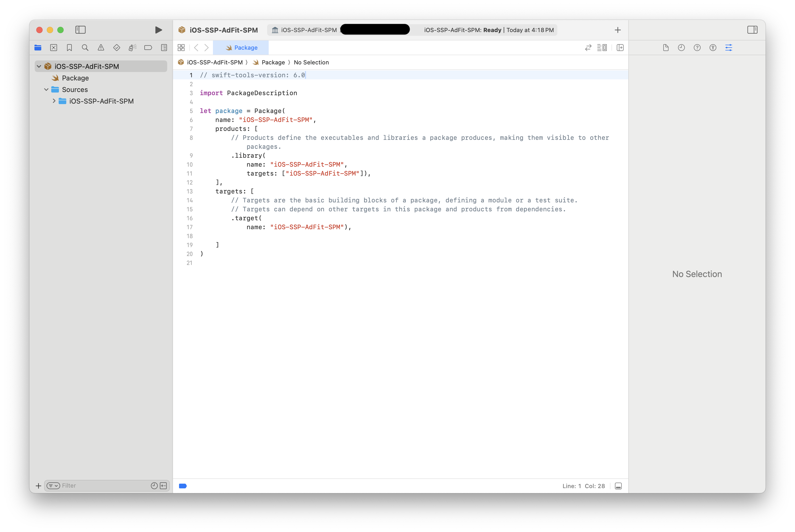Screen dimensions: 795x532
Task: Open the Source Control navigator
Action: click(54, 48)
